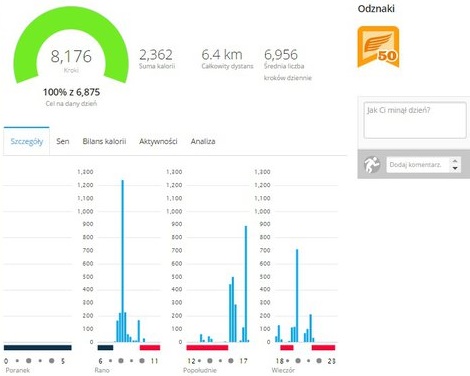Switch to the Sen tab
The image size is (470, 376).
click(63, 141)
